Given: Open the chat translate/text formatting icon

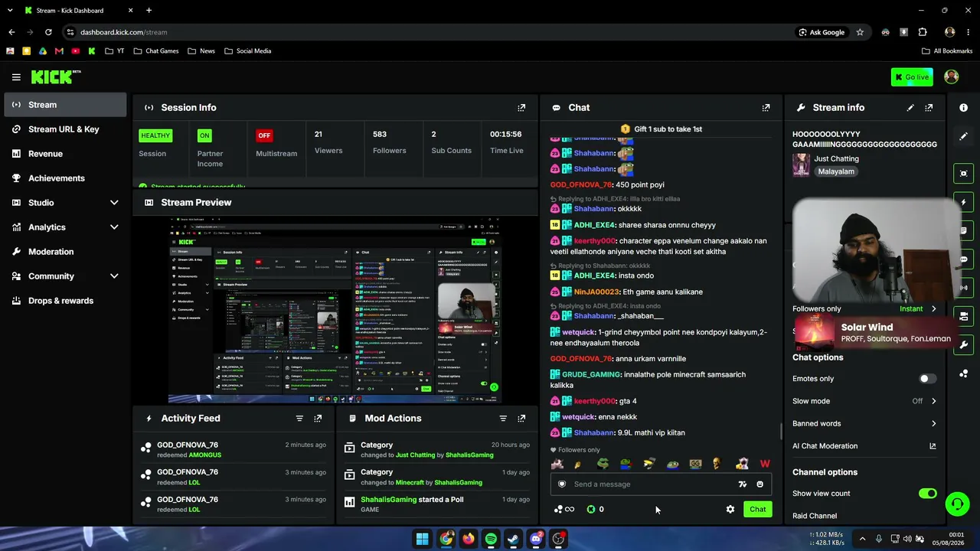Looking at the screenshot, I should (x=742, y=484).
